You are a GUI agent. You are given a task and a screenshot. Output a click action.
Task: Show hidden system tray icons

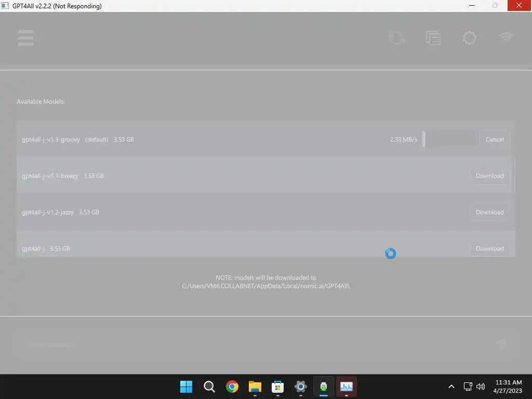coord(451,387)
